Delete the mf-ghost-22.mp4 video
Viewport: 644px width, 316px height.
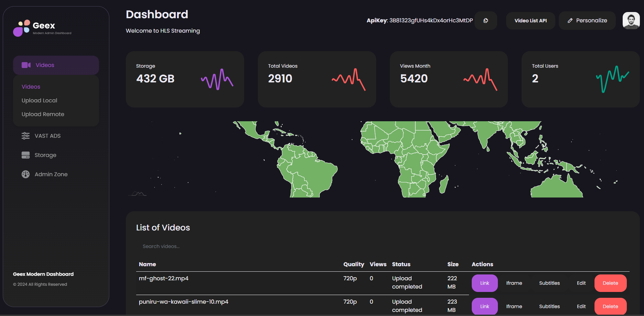click(610, 283)
